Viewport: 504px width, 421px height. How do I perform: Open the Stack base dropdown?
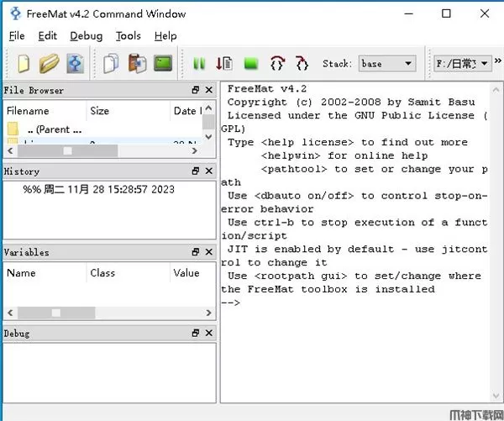(x=387, y=64)
